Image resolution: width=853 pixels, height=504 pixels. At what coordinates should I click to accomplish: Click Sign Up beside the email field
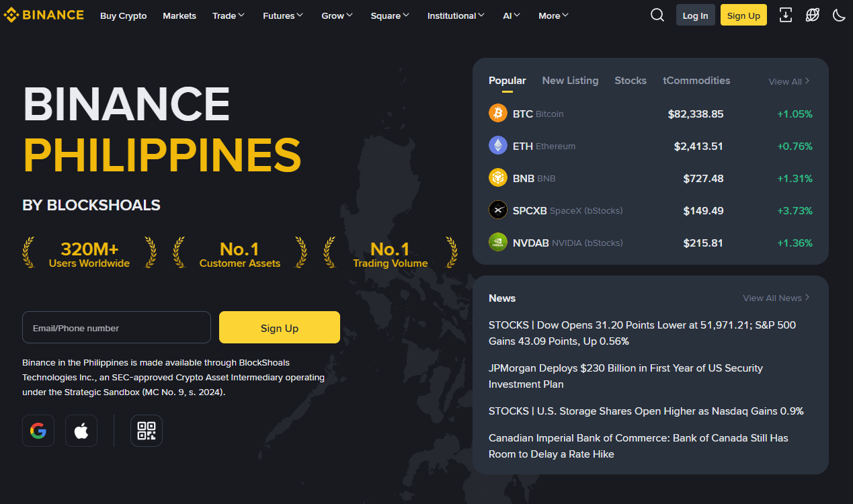(x=280, y=328)
